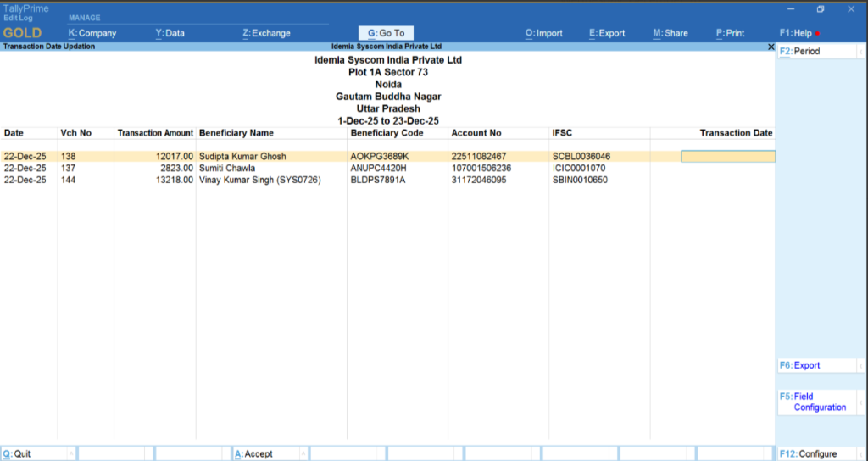Click A: Accept in bottom bar

click(x=254, y=453)
